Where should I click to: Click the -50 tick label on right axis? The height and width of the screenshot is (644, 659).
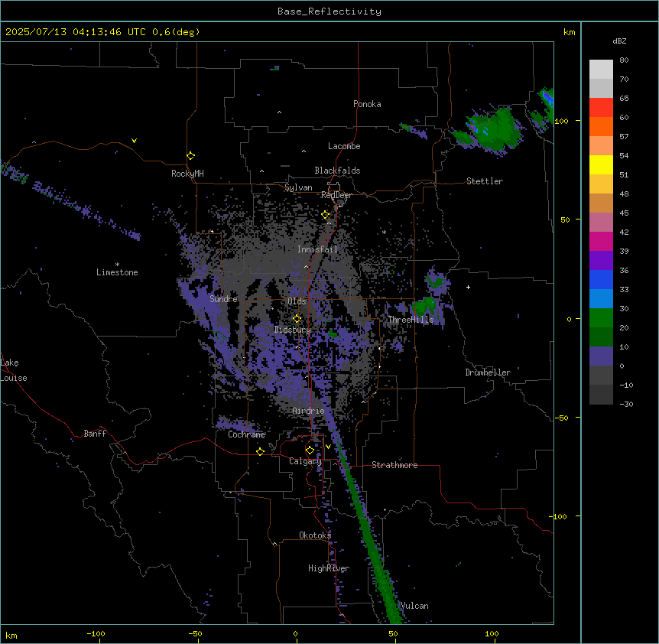pos(560,418)
